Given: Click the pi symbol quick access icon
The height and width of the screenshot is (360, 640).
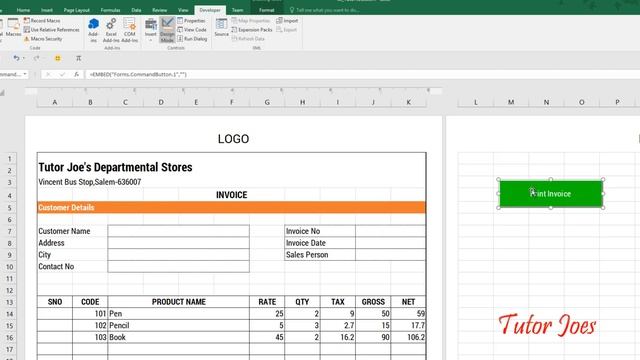Looking at the screenshot, I should tap(78, 58).
